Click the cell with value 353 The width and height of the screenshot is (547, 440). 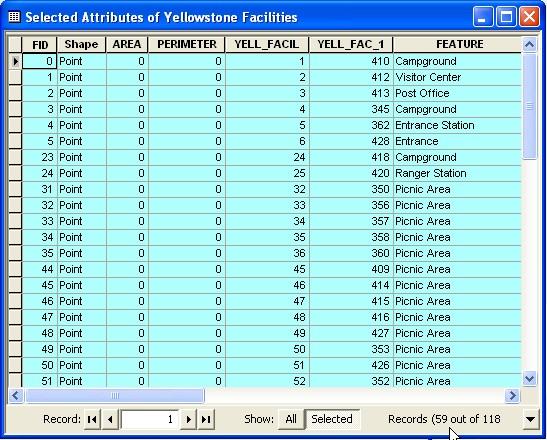pyautogui.click(x=351, y=349)
